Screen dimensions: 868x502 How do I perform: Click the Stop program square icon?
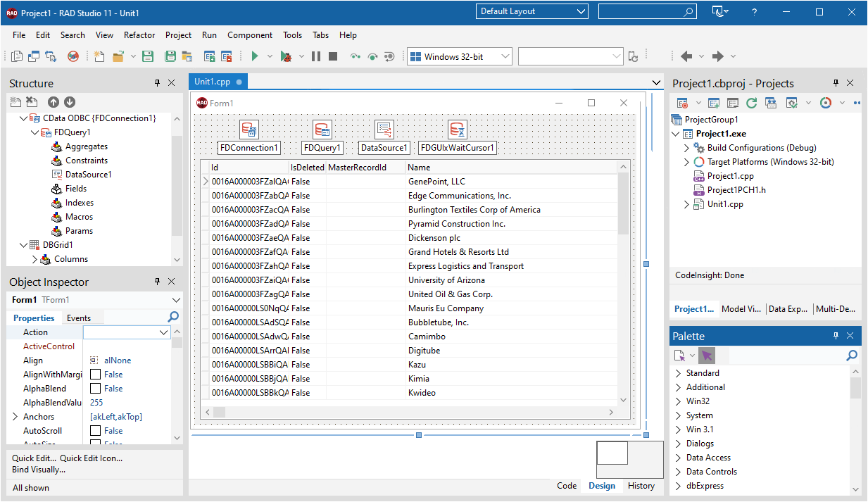tap(333, 56)
